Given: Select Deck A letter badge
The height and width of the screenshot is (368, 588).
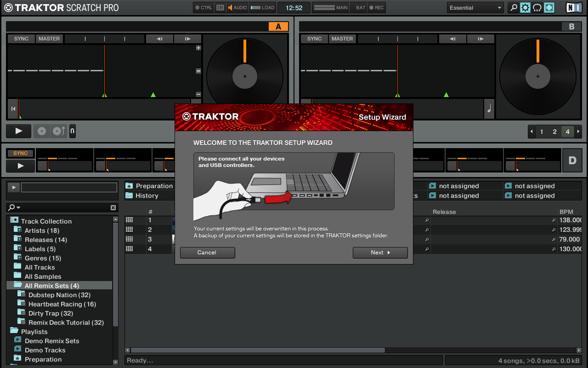Looking at the screenshot, I should 278,27.
